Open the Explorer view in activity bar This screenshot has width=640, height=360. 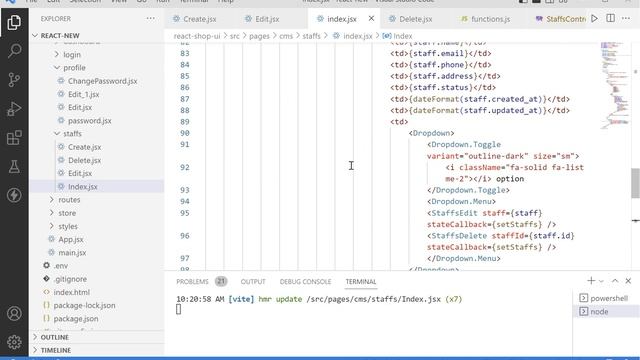[14, 22]
